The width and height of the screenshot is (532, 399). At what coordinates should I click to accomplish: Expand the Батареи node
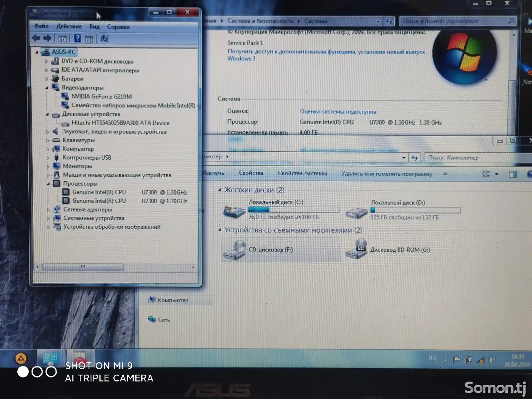(47, 79)
